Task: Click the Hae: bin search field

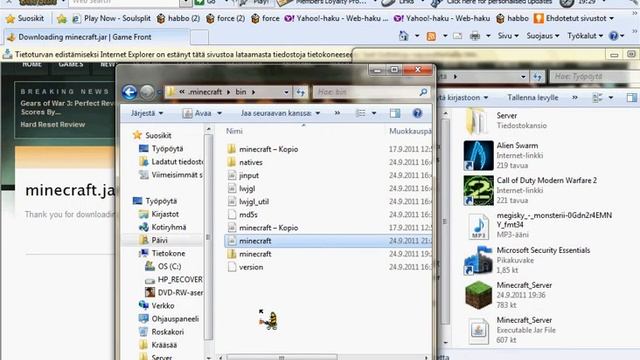Action: pos(371,92)
